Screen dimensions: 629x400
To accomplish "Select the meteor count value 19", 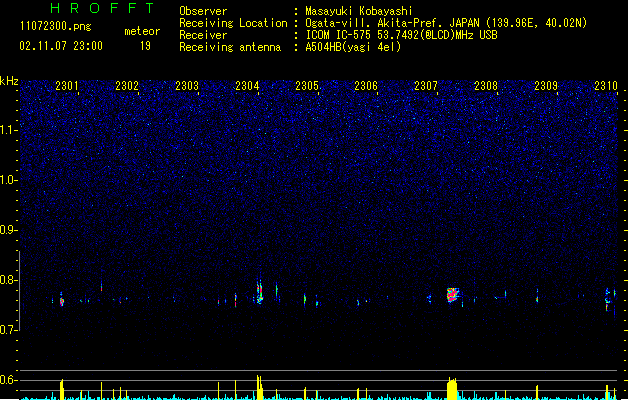I will point(145,46).
